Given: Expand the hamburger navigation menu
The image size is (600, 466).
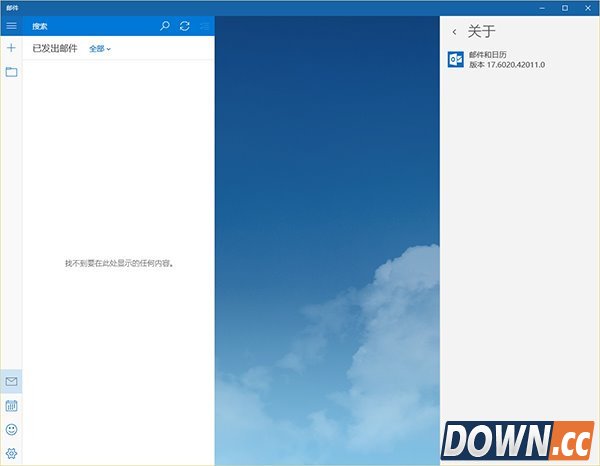Looking at the screenshot, I should point(11,26).
